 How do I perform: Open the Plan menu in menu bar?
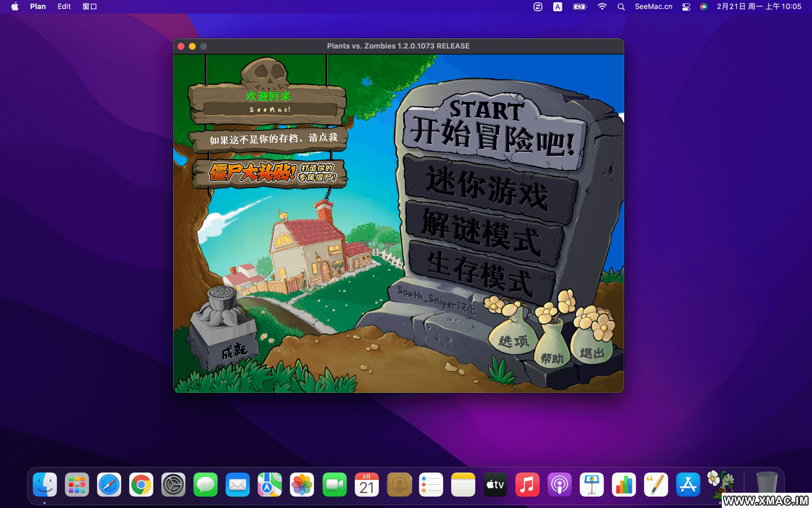[x=38, y=7]
